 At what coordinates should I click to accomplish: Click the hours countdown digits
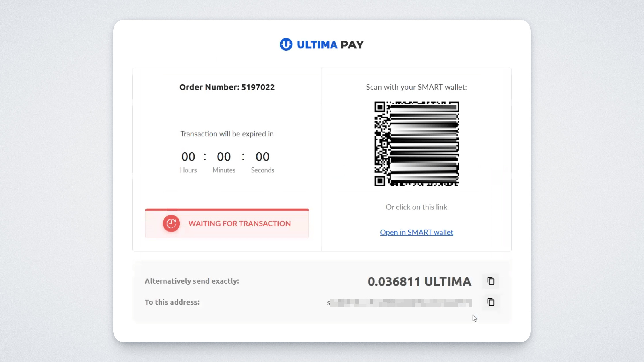188,157
